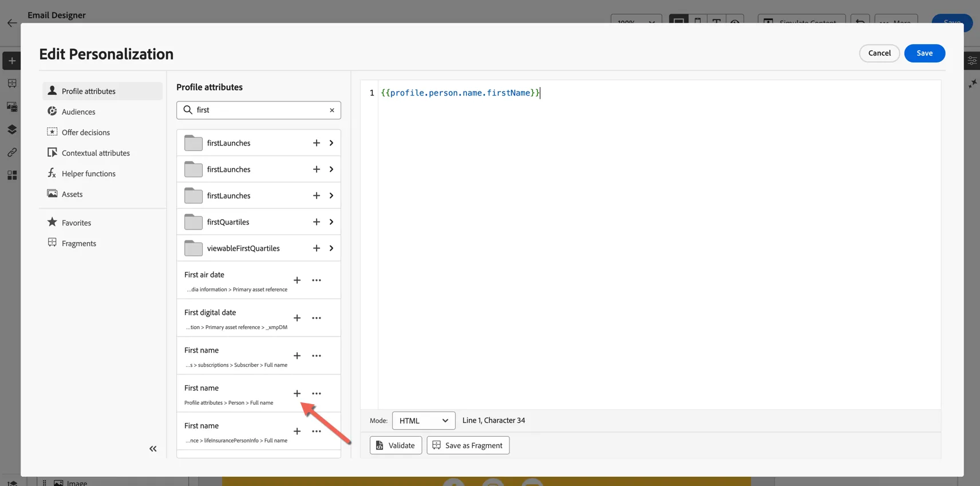The image size is (980, 486).
Task: Collapse the left navigation panel
Action: click(153, 449)
